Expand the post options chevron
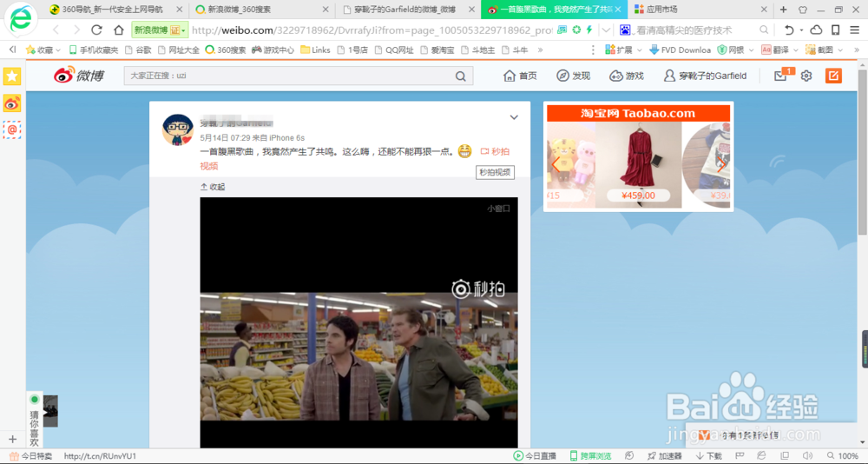868x464 pixels. click(x=514, y=117)
